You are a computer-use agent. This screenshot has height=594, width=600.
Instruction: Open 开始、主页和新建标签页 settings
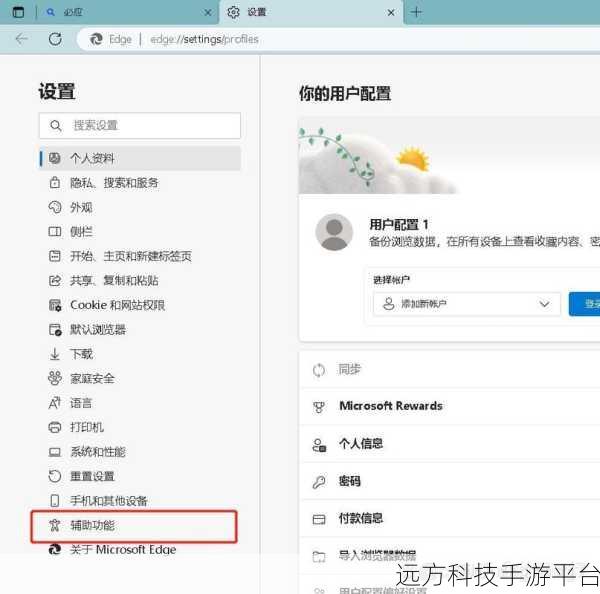point(140,256)
